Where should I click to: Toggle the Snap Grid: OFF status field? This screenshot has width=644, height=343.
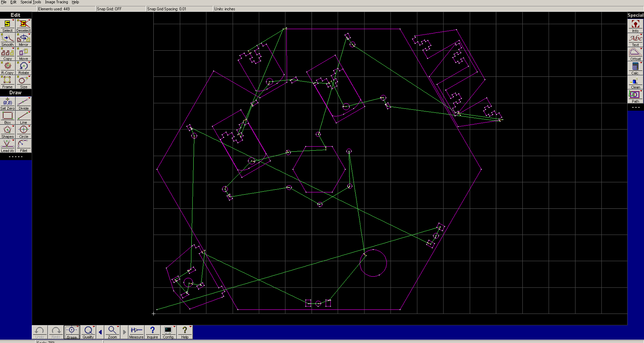pyautogui.click(x=121, y=9)
